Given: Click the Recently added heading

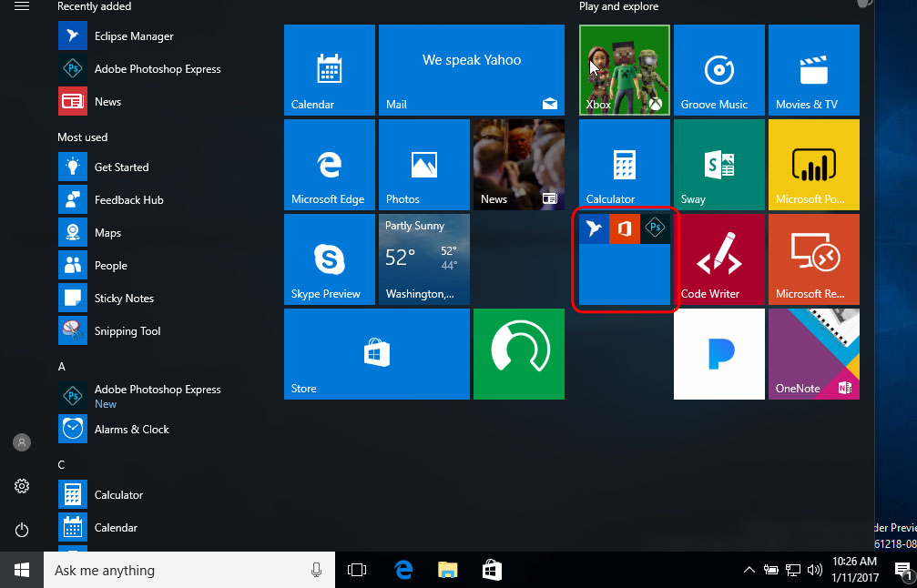Looking at the screenshot, I should (x=94, y=6).
